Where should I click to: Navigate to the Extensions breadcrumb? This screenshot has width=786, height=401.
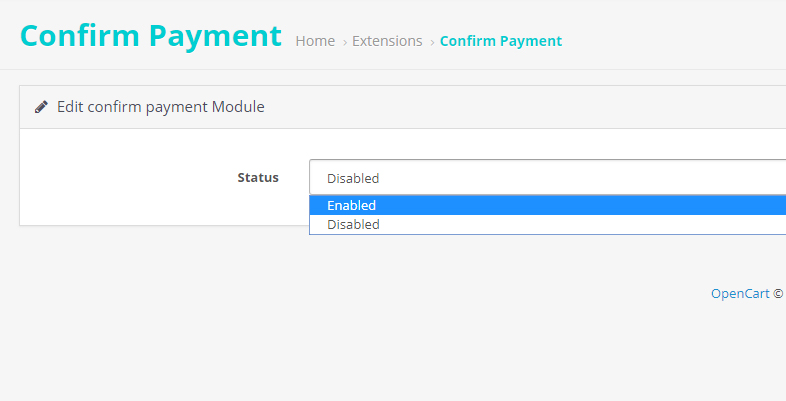click(x=387, y=41)
